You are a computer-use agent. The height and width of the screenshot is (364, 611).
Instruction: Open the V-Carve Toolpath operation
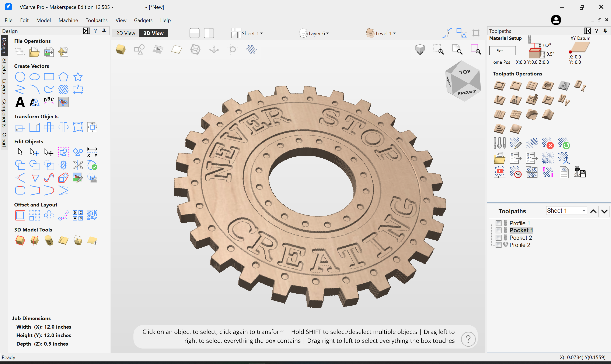tap(500, 100)
